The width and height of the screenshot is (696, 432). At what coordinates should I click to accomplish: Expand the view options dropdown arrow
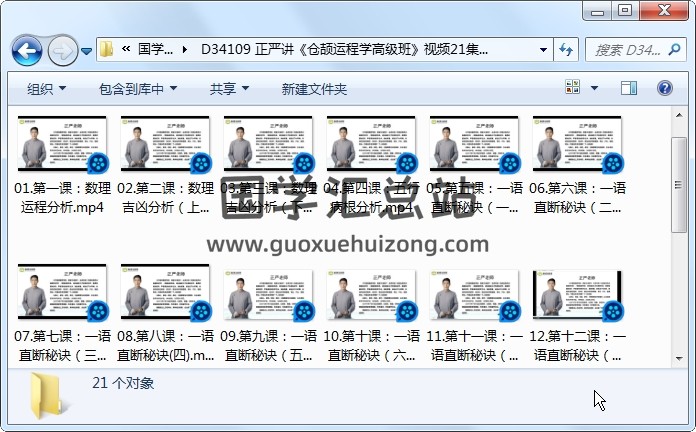pos(594,87)
